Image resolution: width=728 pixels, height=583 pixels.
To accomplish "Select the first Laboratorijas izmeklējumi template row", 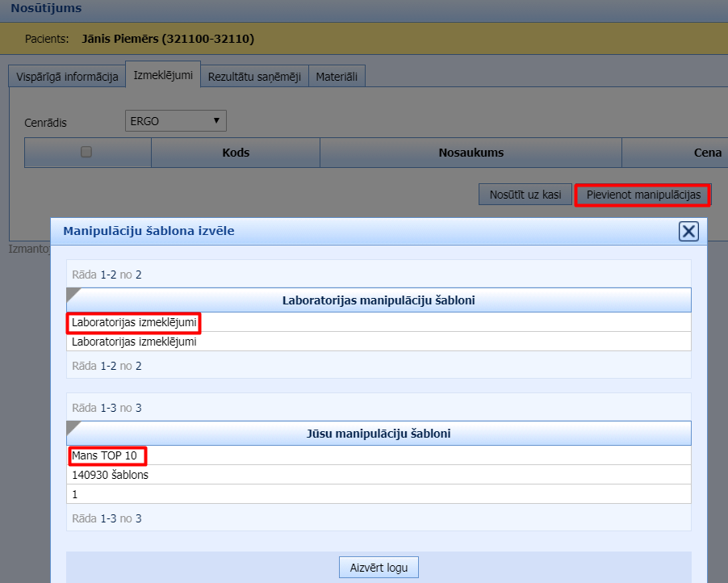I will pos(134,323).
